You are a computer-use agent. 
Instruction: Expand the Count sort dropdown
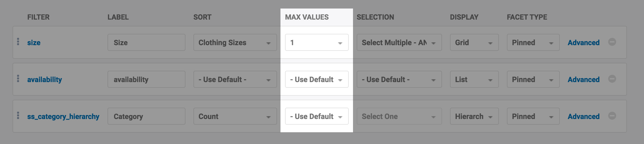(235, 116)
